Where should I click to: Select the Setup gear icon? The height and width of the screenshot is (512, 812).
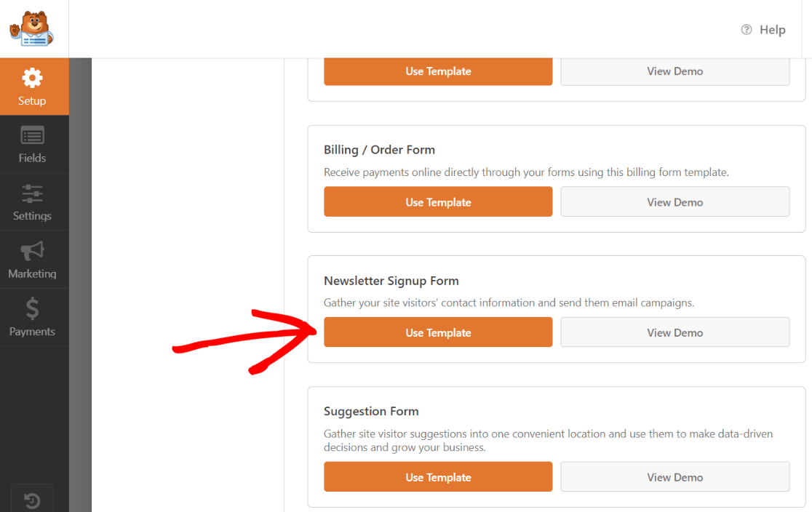[32, 78]
